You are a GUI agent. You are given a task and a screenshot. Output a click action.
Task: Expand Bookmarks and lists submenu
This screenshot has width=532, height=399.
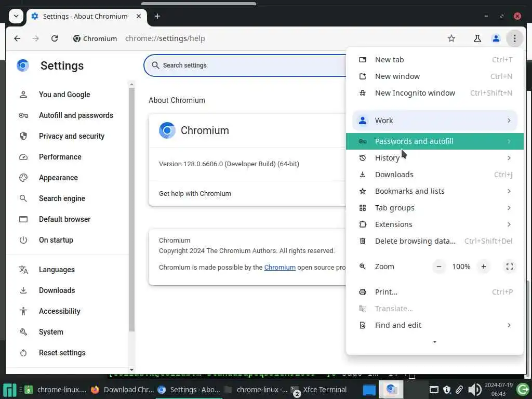click(x=435, y=191)
